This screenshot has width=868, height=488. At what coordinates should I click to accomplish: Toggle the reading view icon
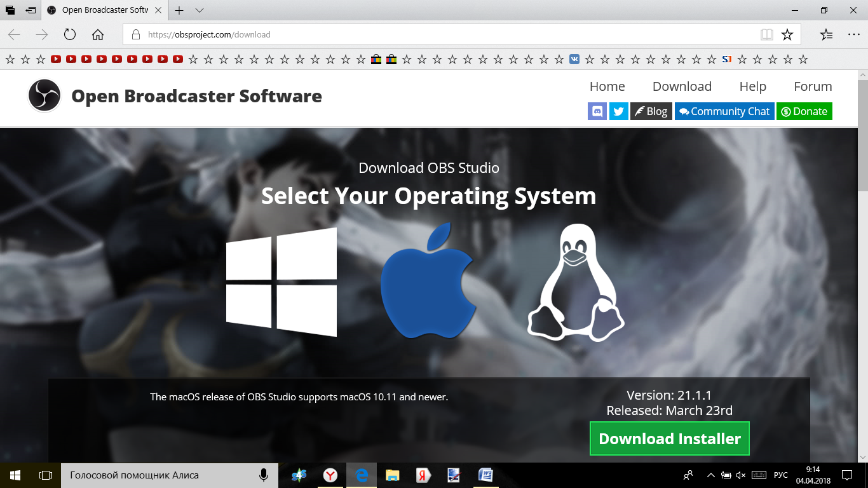click(767, 35)
